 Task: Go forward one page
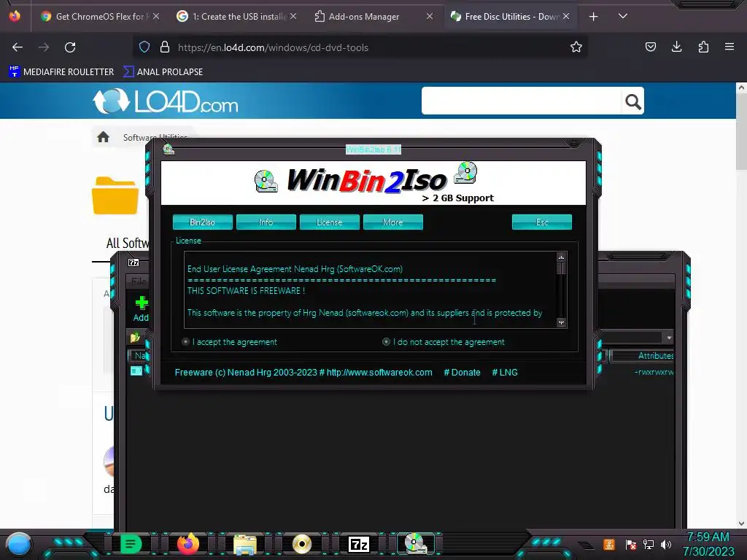(x=44, y=47)
